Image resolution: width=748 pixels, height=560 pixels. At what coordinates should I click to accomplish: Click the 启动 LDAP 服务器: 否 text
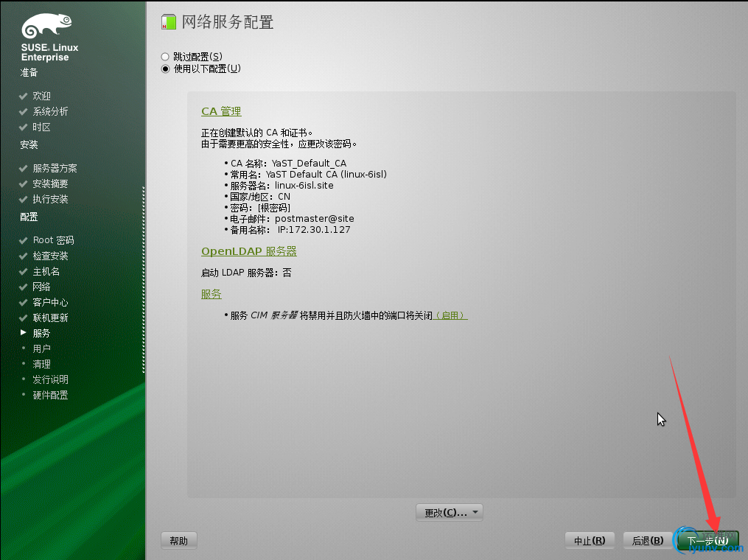(246, 273)
